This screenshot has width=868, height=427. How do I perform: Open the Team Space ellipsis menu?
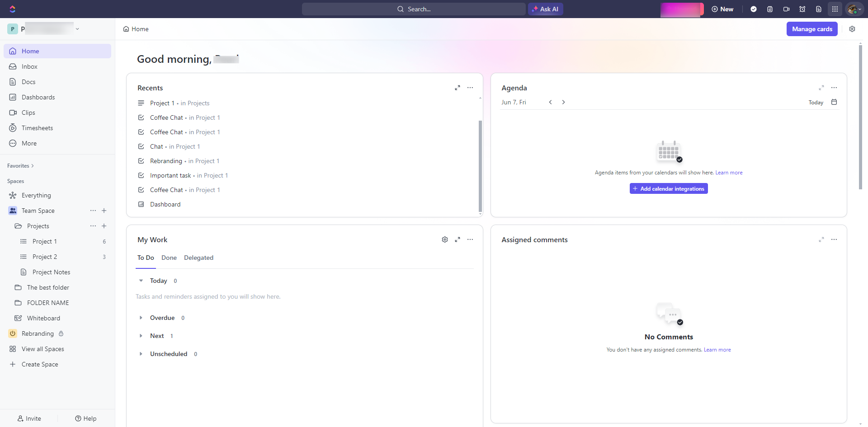point(93,211)
